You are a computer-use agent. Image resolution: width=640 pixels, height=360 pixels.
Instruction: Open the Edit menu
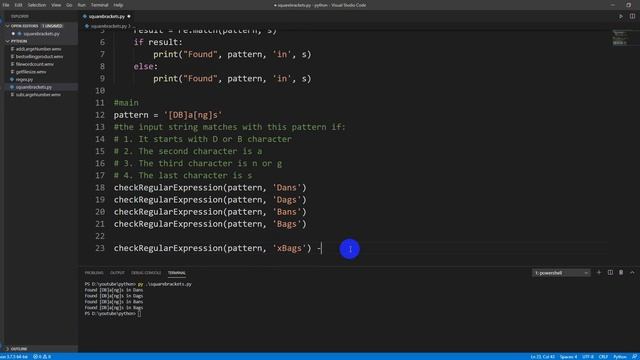[x=18, y=5]
